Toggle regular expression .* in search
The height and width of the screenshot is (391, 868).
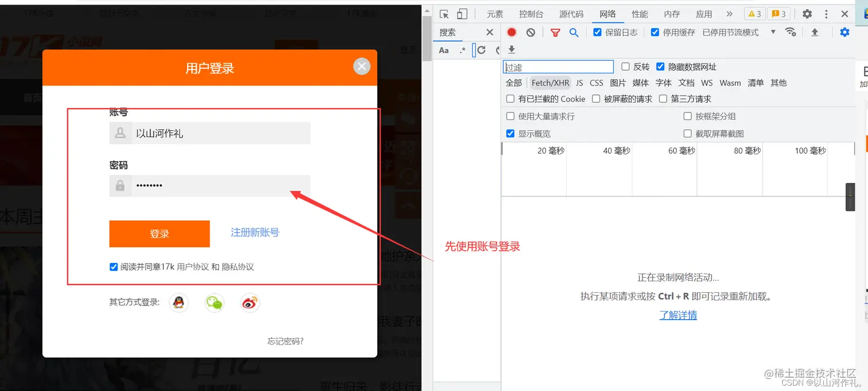463,51
